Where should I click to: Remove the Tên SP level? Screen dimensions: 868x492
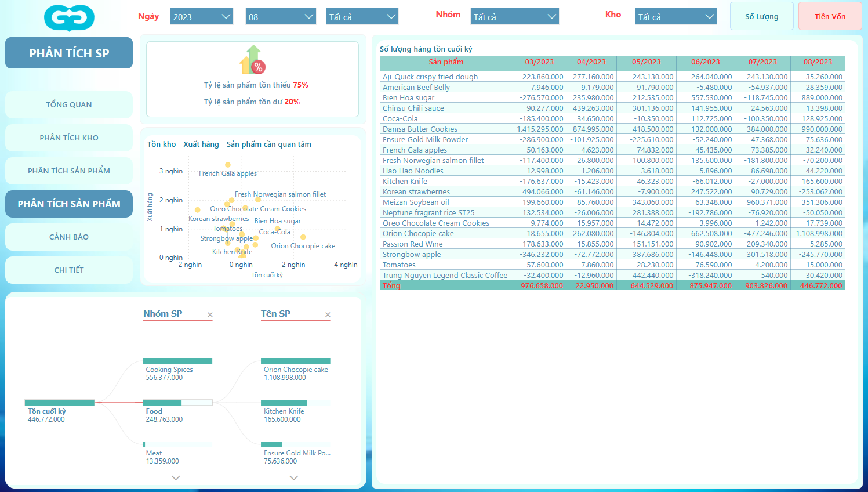point(328,315)
